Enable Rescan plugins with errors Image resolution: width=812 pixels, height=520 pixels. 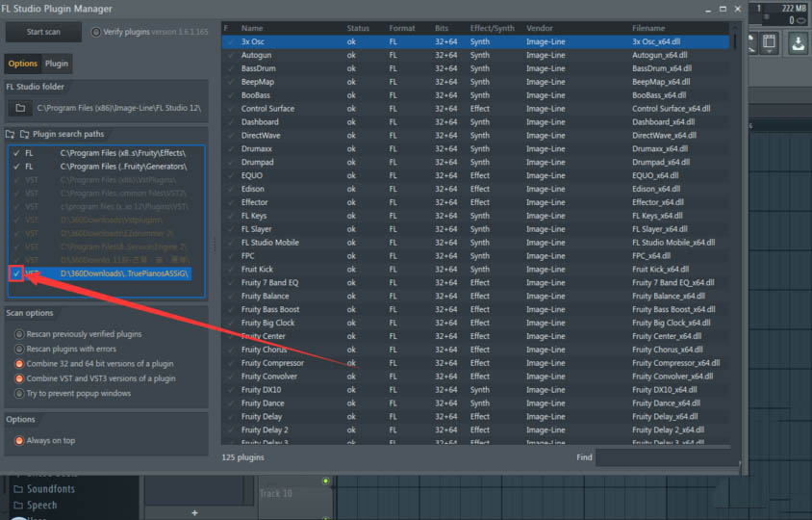pos(19,349)
